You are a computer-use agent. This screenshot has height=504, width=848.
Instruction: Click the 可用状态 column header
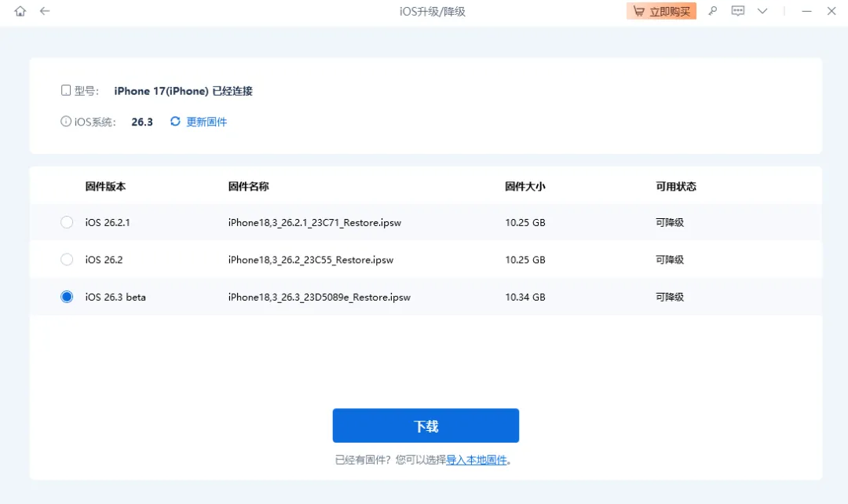pos(676,186)
